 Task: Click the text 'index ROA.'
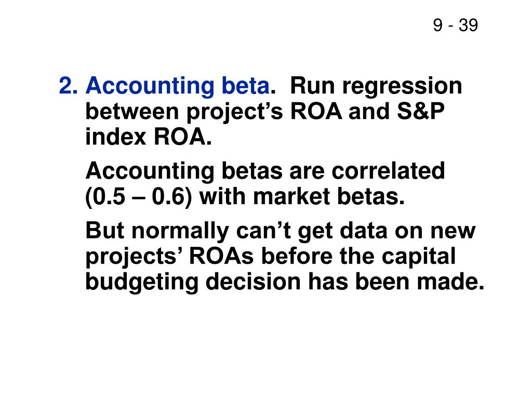click(148, 137)
